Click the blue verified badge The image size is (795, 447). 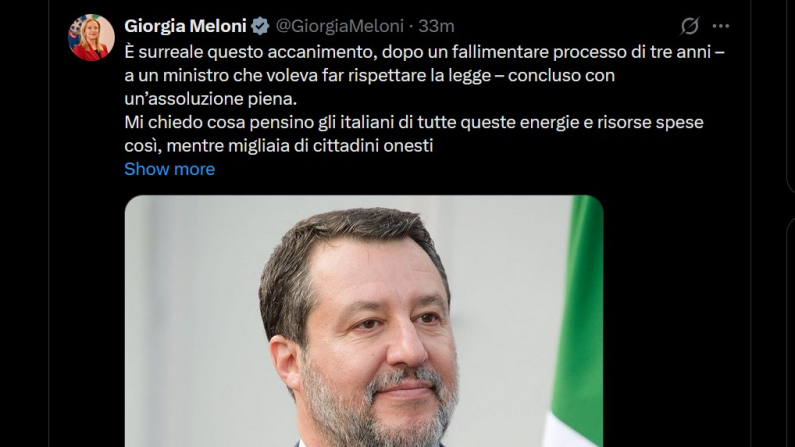pos(260,26)
